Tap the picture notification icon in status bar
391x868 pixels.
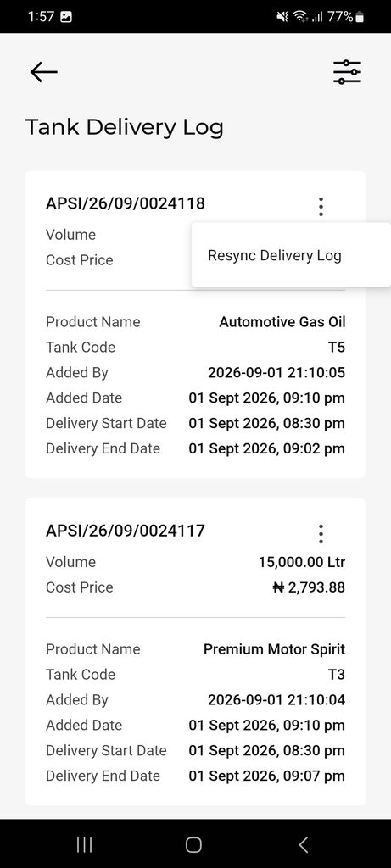pos(66,17)
